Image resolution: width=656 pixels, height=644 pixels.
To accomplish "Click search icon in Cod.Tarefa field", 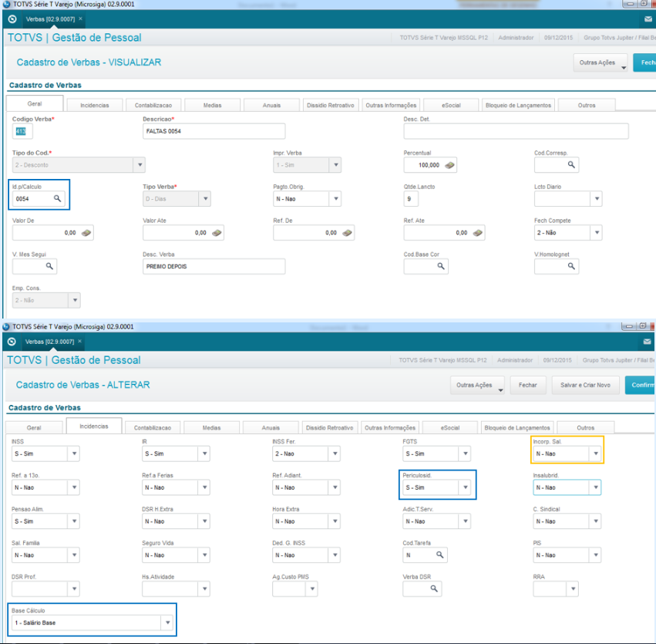I will point(439,555).
